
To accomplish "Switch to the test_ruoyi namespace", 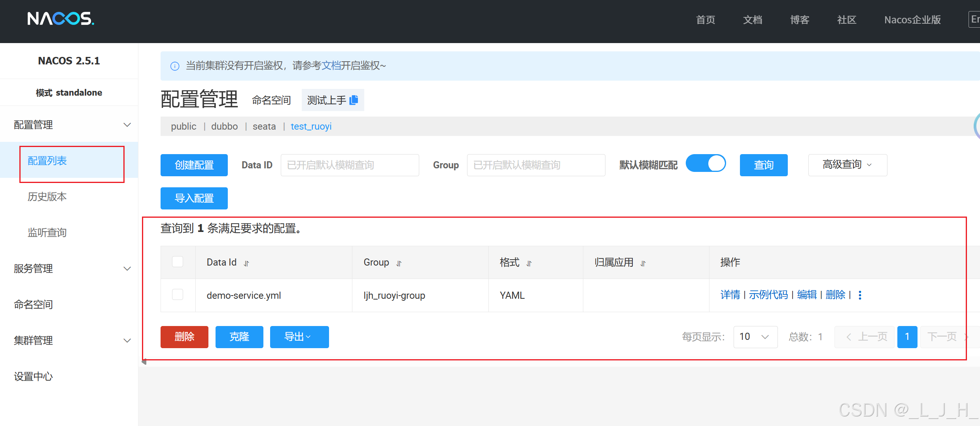I will (x=311, y=126).
